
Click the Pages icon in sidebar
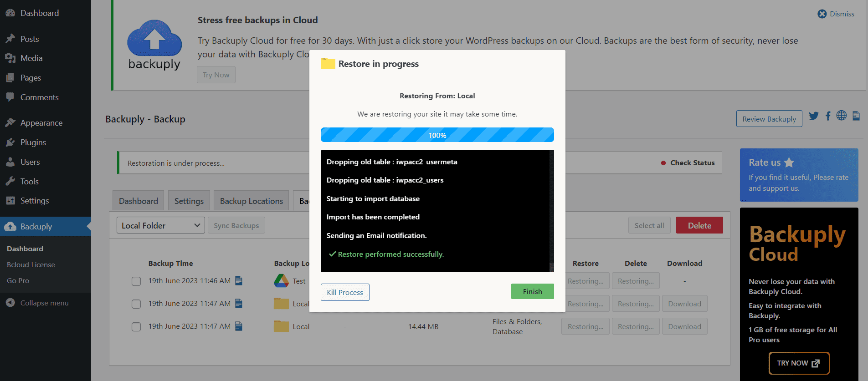pyautogui.click(x=10, y=78)
